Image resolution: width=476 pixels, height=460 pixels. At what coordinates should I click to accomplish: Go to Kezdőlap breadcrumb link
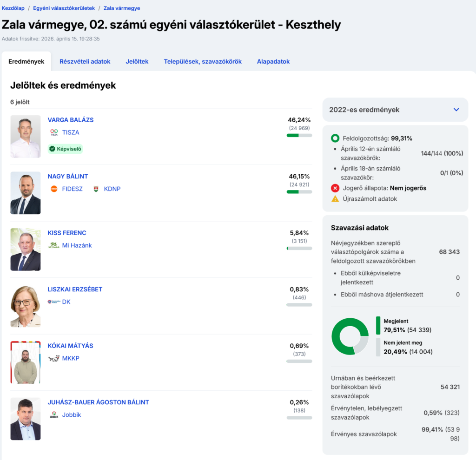(13, 8)
